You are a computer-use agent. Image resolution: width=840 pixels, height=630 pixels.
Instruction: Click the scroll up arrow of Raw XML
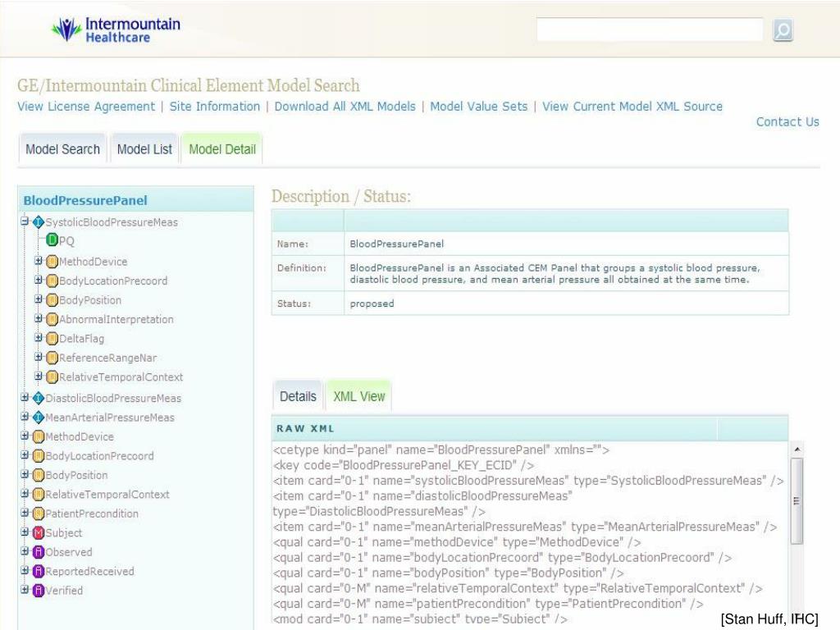tap(797, 449)
